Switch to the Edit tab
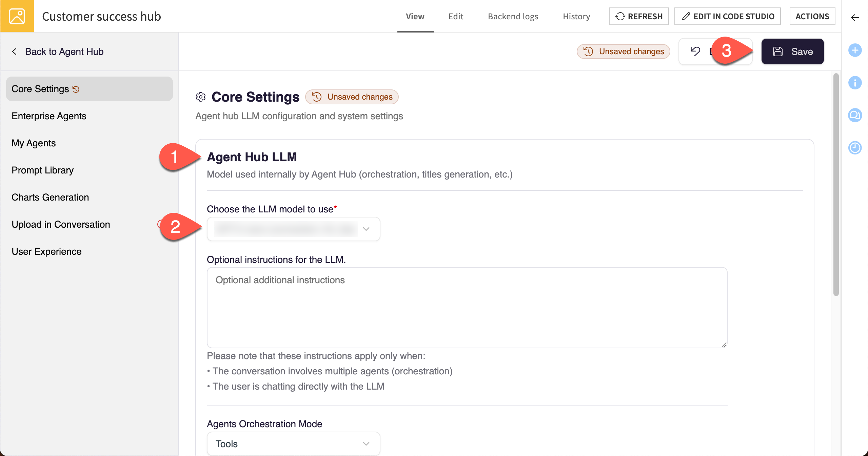 (x=456, y=16)
